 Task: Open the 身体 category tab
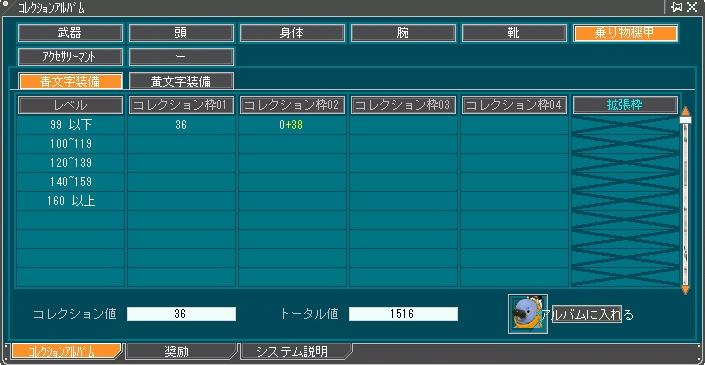click(292, 33)
